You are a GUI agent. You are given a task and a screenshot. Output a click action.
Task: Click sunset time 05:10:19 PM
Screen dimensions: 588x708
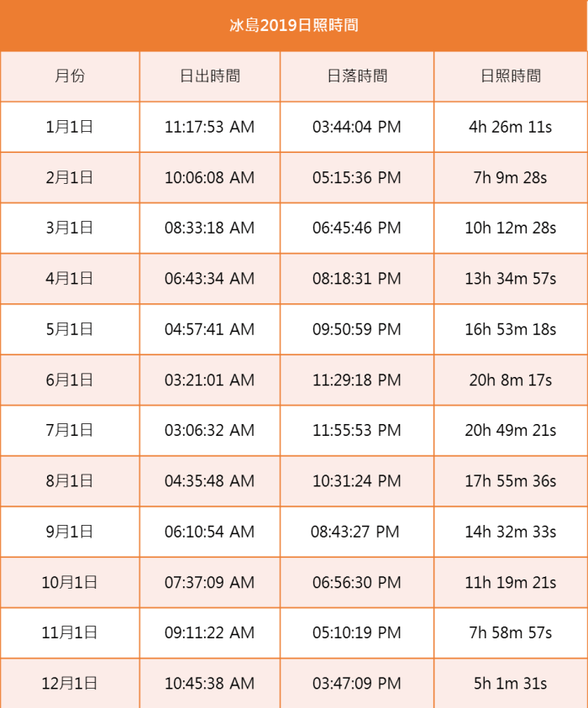(x=357, y=633)
